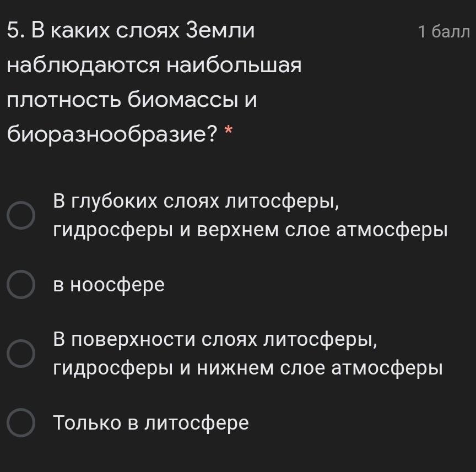Click the label text 'в ноосфере'
The image size is (476, 472).
109,285
